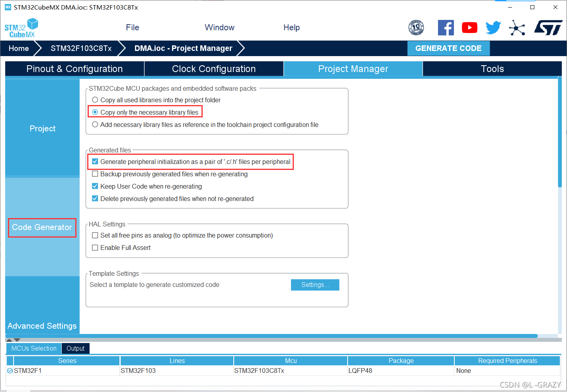Select the STM32F1 series cell
This screenshot has width=567, height=392.
pyautogui.click(x=67, y=371)
